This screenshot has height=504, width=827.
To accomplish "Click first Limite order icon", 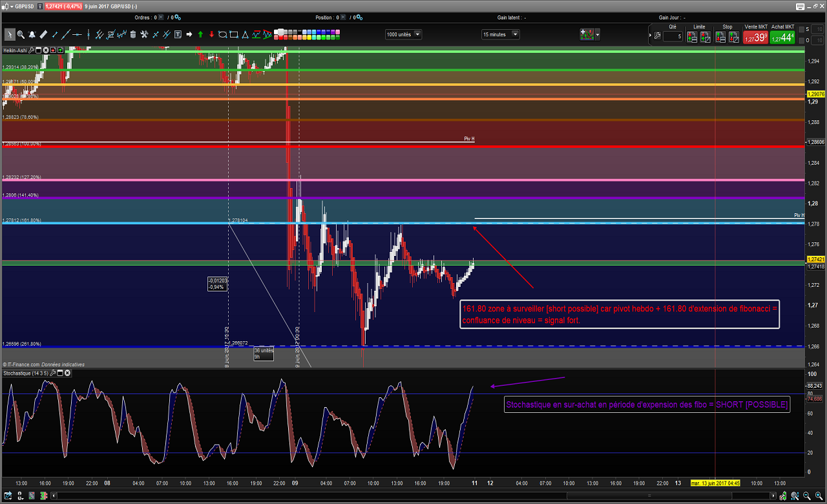I will [692, 37].
